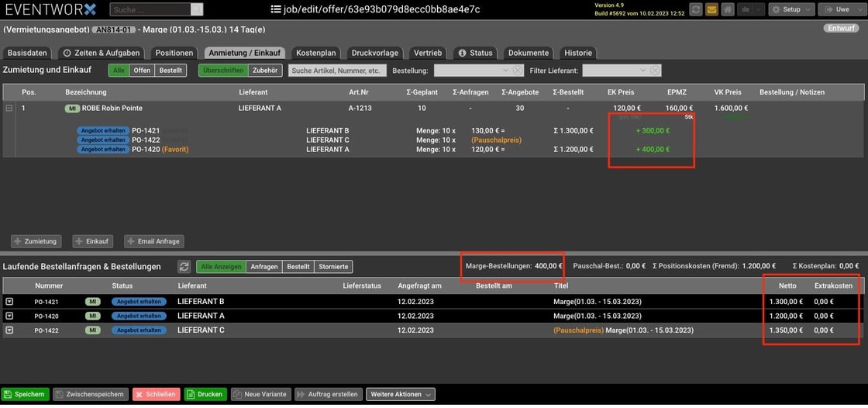Click the home icon in top bar

[x=727, y=9]
